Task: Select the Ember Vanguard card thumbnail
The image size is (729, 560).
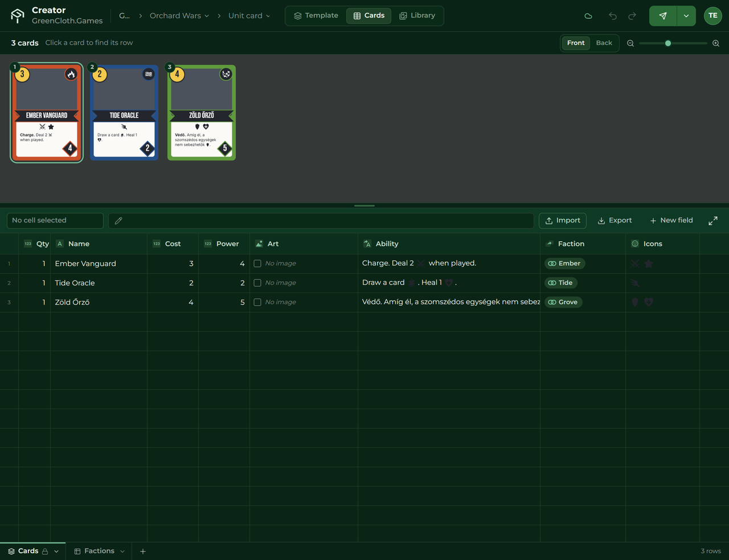Action: (x=47, y=113)
